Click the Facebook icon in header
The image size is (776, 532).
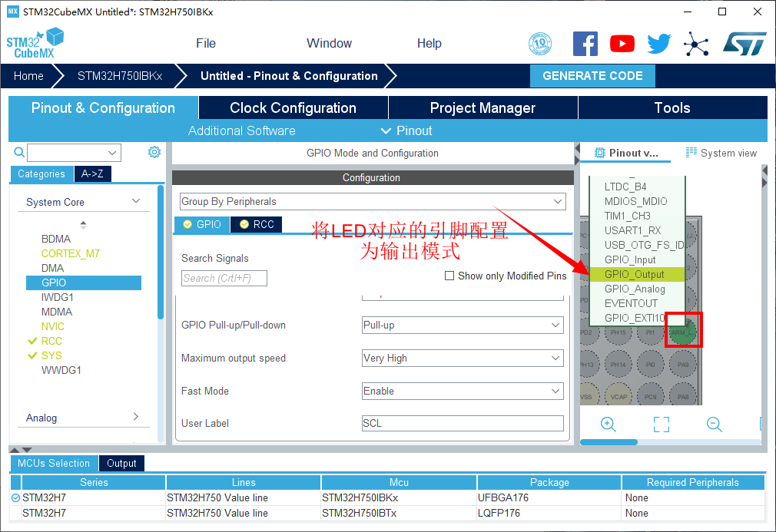585,44
